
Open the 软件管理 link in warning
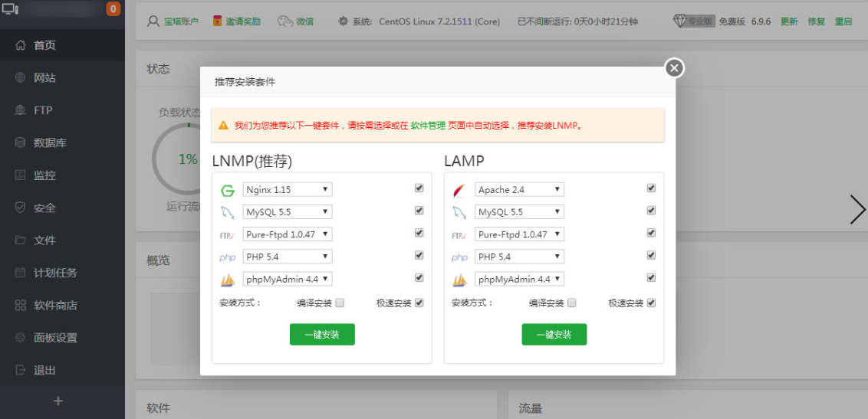[428, 126]
